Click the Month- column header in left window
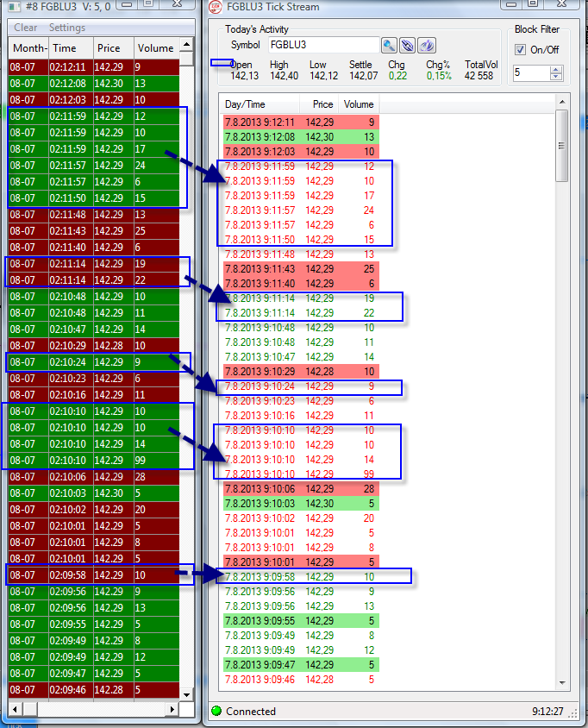This screenshot has height=728, width=588. (28, 48)
